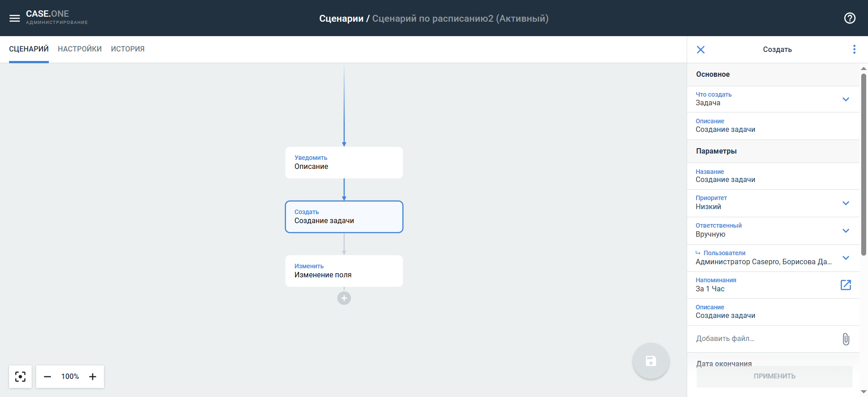Switch to the История tab

(127, 49)
